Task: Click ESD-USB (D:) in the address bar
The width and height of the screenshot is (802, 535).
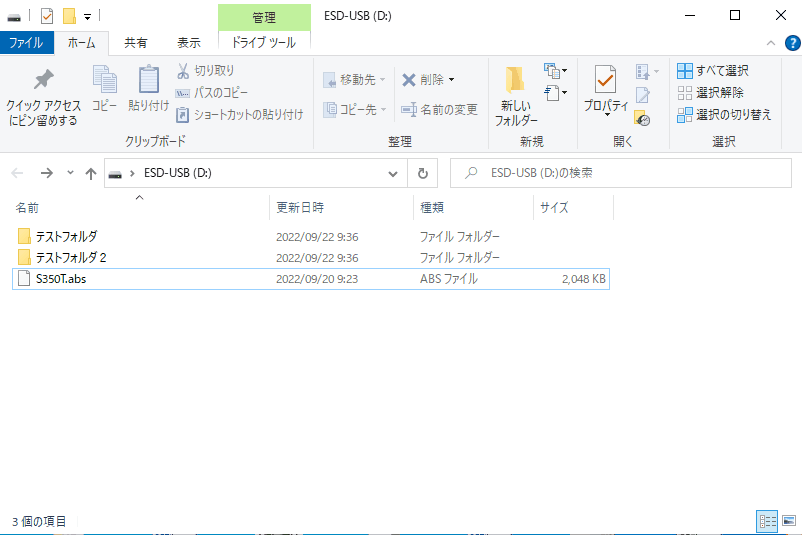Action: click(x=177, y=173)
